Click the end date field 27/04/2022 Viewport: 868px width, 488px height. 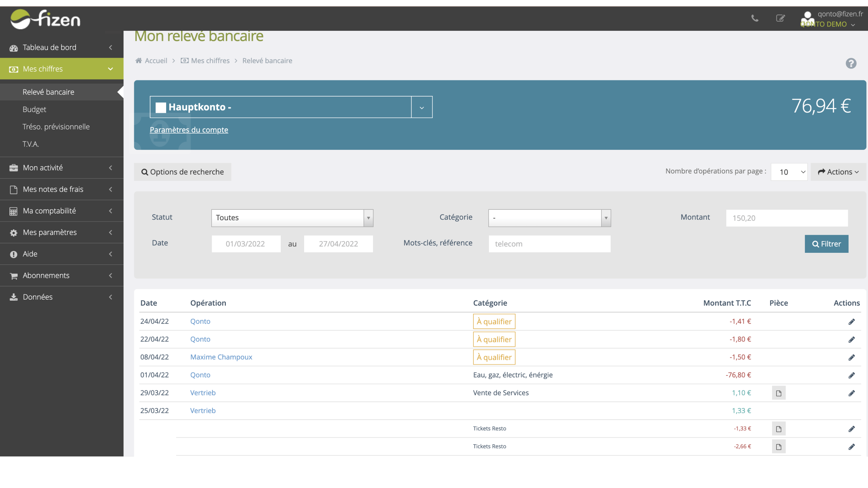338,244
